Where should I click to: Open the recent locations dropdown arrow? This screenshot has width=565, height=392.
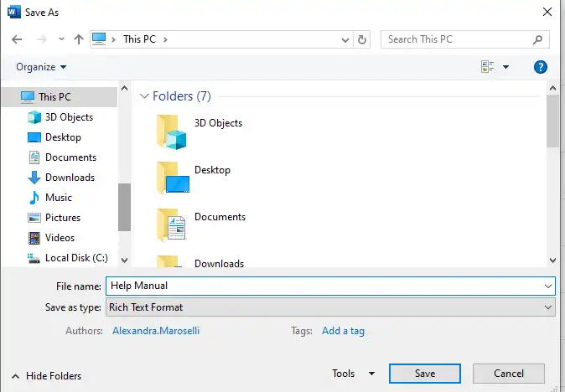point(62,39)
